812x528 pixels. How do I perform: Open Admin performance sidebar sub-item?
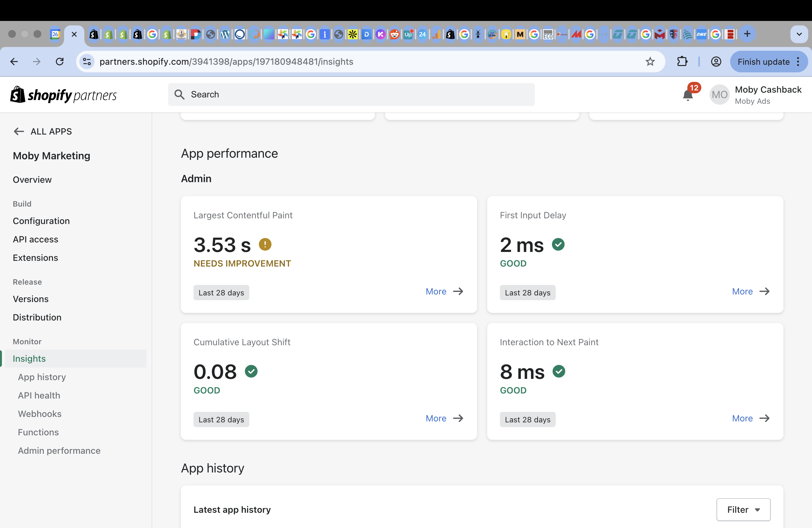pyautogui.click(x=59, y=451)
